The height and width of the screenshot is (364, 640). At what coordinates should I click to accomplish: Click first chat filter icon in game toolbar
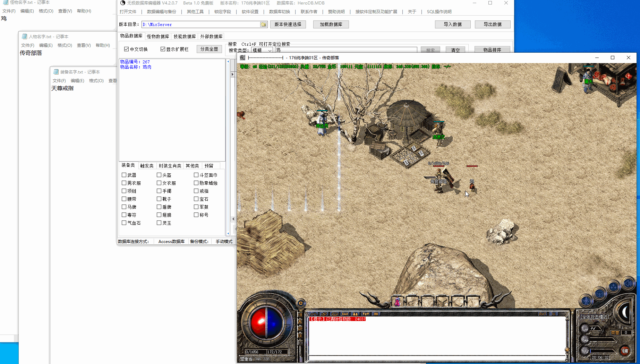click(314, 314)
